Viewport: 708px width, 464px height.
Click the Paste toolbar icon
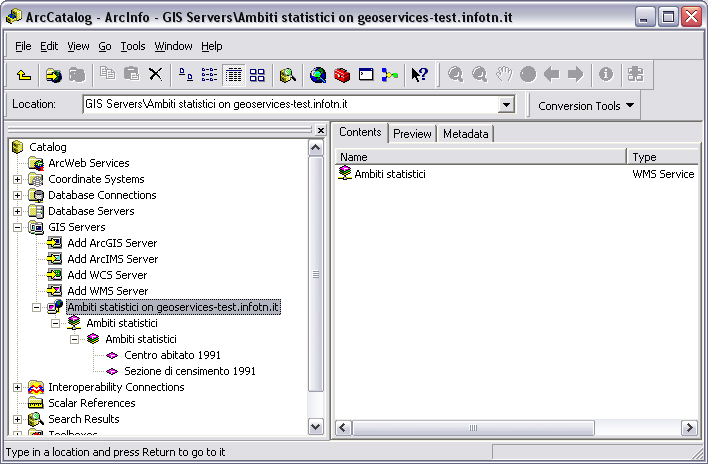131,74
